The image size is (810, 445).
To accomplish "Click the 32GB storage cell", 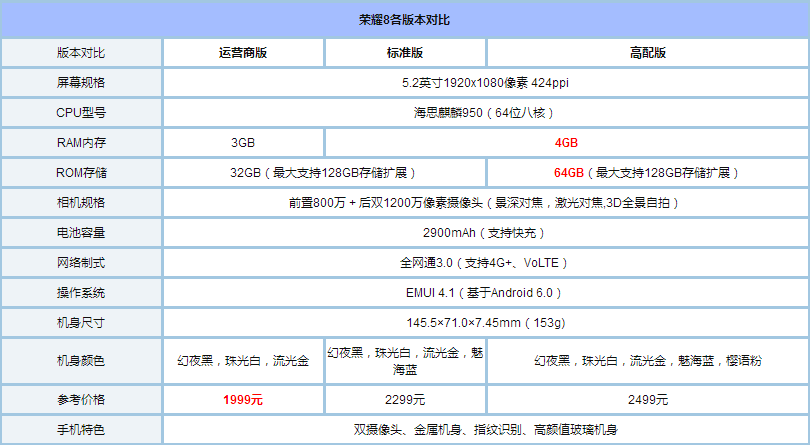I will [x=324, y=173].
